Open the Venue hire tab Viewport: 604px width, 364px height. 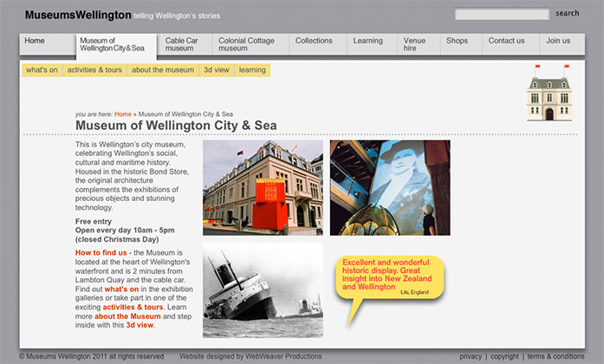click(419, 44)
